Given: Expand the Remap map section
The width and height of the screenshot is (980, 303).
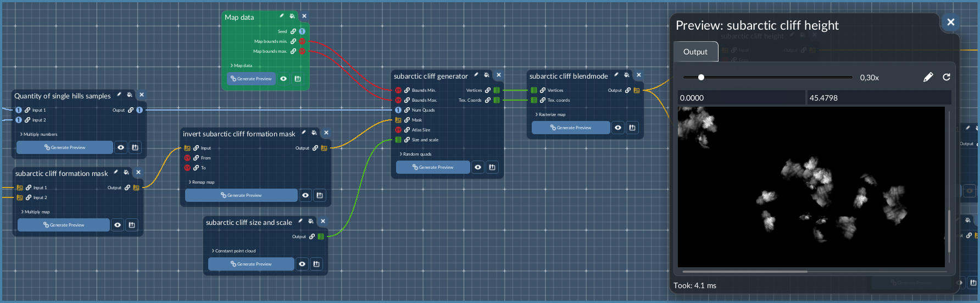Looking at the screenshot, I should point(202,182).
